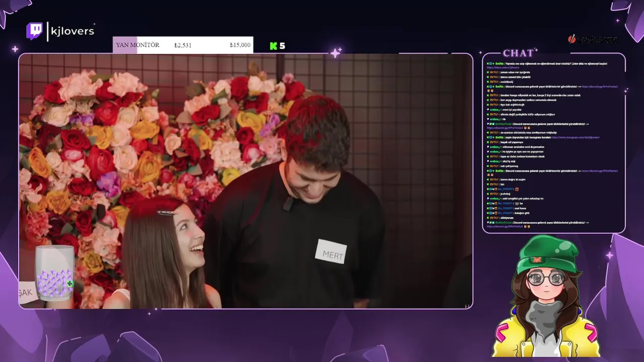This screenshot has height=362, width=644.
Task: Click the CHAT panel header
Action: (518, 53)
